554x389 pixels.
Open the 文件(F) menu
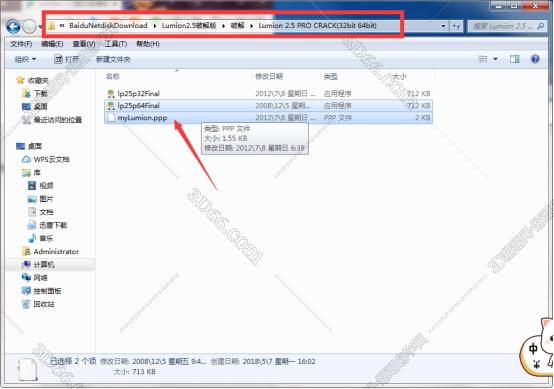pos(21,44)
